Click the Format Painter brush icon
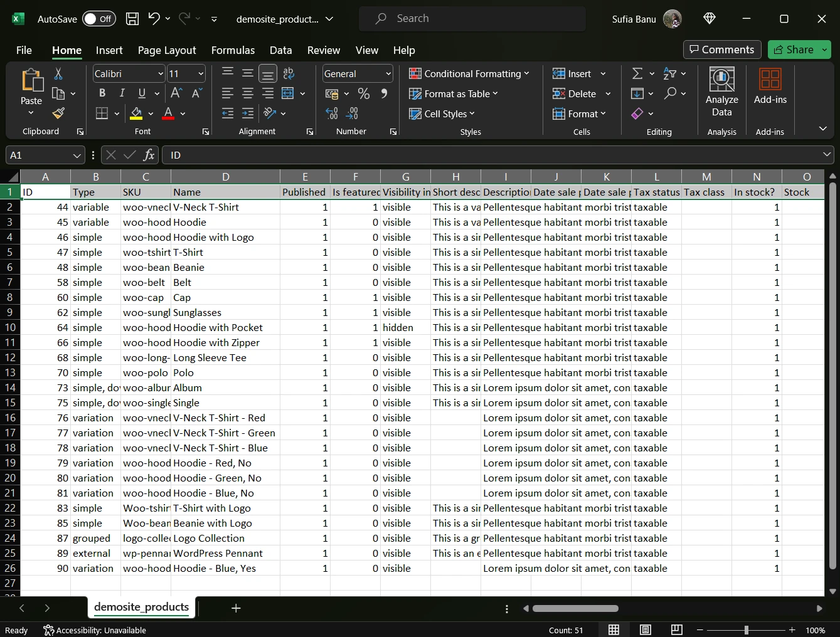 58,113
